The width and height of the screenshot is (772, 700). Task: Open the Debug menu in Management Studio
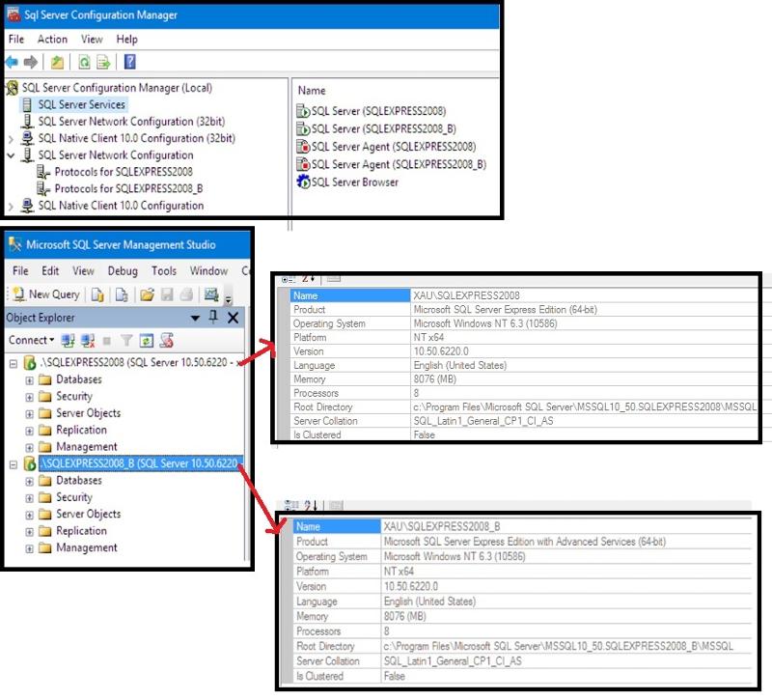coord(123,270)
